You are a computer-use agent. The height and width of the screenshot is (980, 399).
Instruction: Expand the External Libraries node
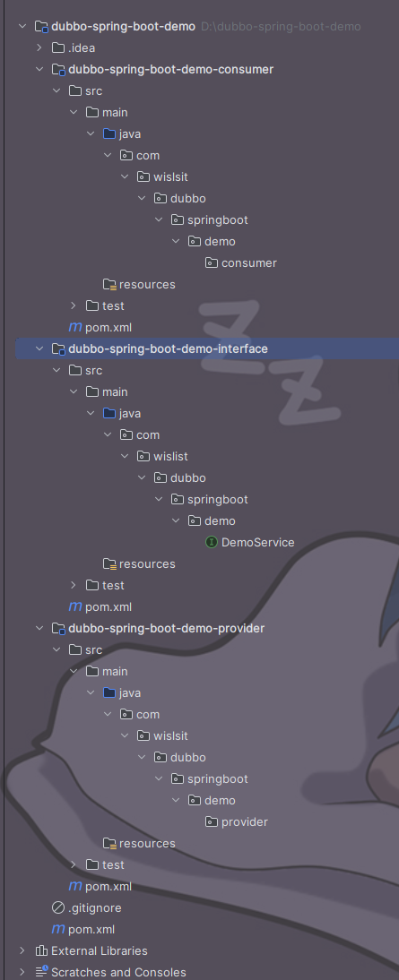(22, 950)
